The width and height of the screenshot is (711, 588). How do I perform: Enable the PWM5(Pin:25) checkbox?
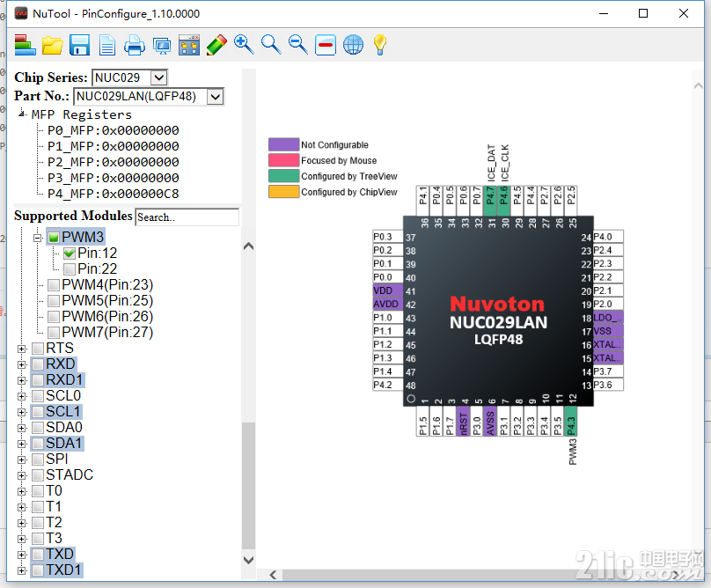(x=54, y=301)
